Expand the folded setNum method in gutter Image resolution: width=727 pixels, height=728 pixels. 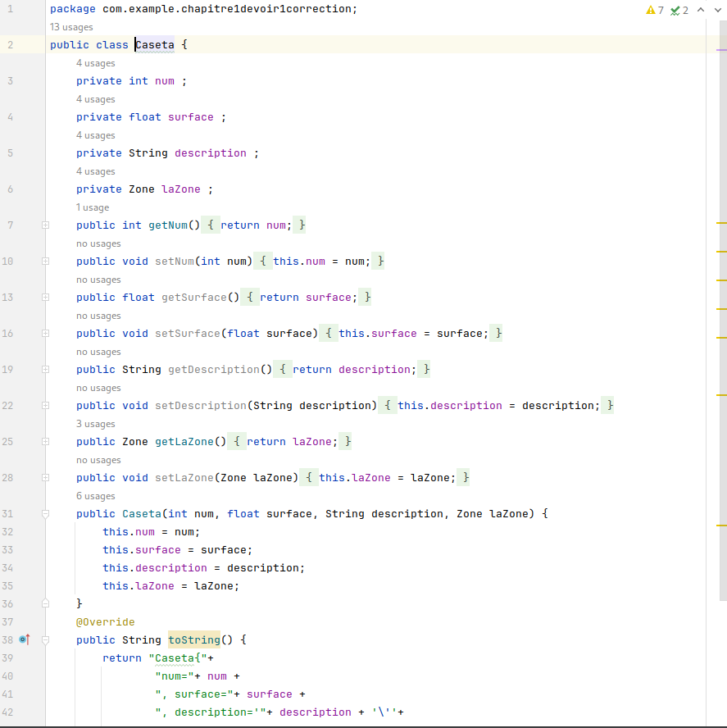tap(46, 262)
